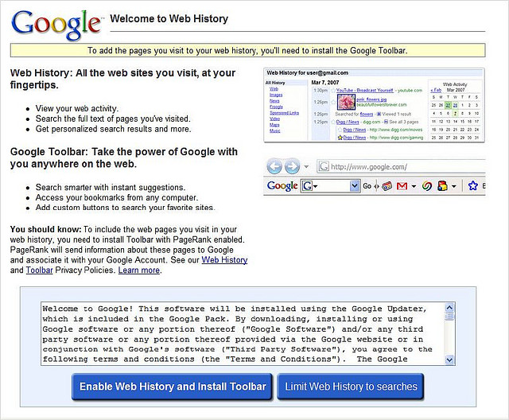Click the up arrow of terms scrollbar

tap(449, 307)
